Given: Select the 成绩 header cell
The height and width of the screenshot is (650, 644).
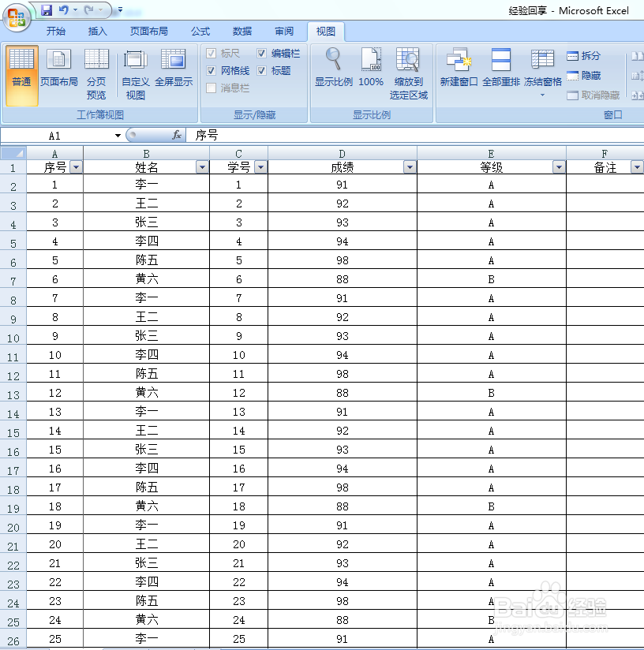Looking at the screenshot, I should pyautogui.click(x=342, y=167).
